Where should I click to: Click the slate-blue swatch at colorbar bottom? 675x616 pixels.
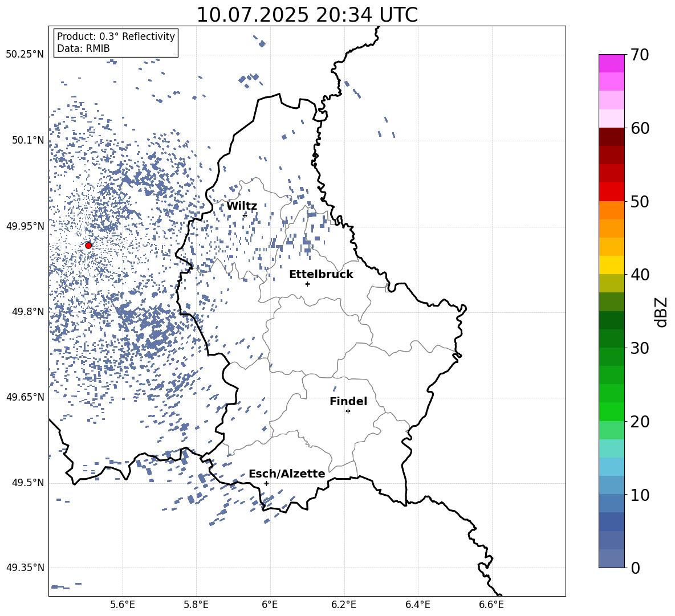pyautogui.click(x=611, y=558)
